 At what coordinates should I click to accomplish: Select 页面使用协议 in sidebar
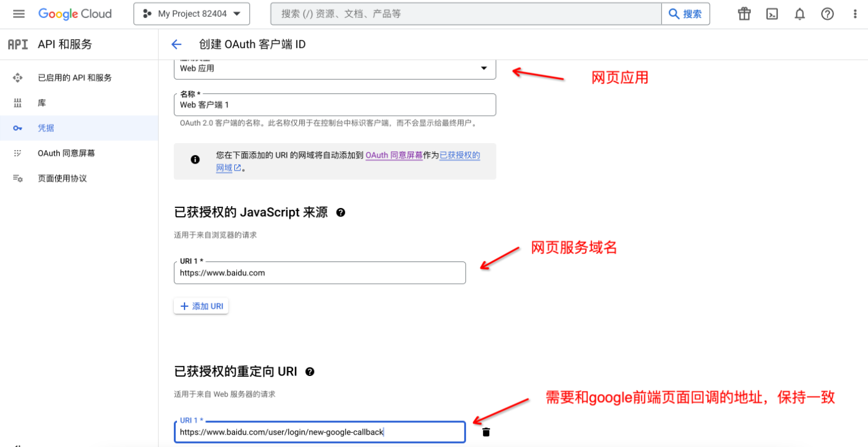[x=79, y=178]
